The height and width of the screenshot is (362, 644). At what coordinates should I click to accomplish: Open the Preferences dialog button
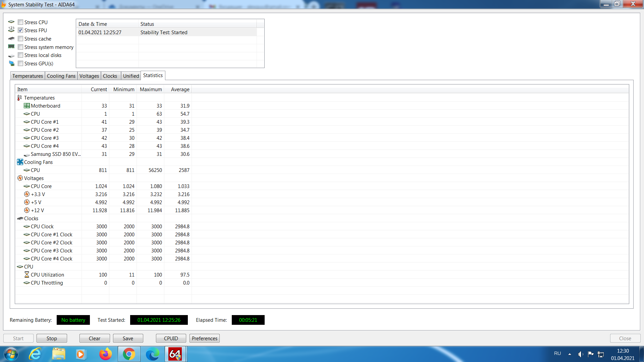tap(204, 339)
